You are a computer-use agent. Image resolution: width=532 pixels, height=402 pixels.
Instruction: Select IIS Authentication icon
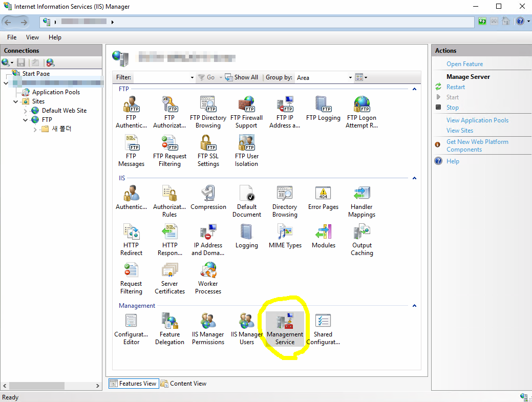131,198
